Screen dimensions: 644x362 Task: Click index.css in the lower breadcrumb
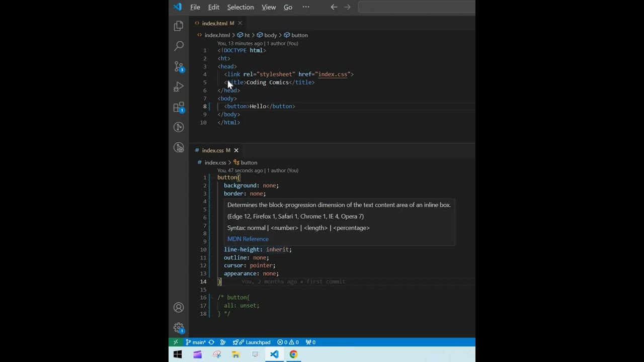click(x=215, y=162)
